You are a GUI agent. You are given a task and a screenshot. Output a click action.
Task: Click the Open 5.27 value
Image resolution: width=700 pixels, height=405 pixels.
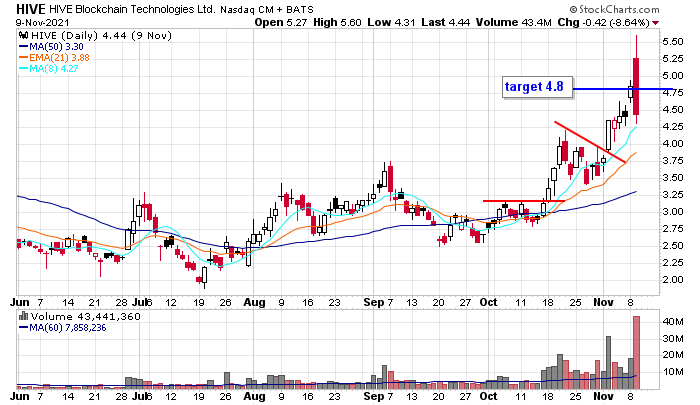point(281,22)
